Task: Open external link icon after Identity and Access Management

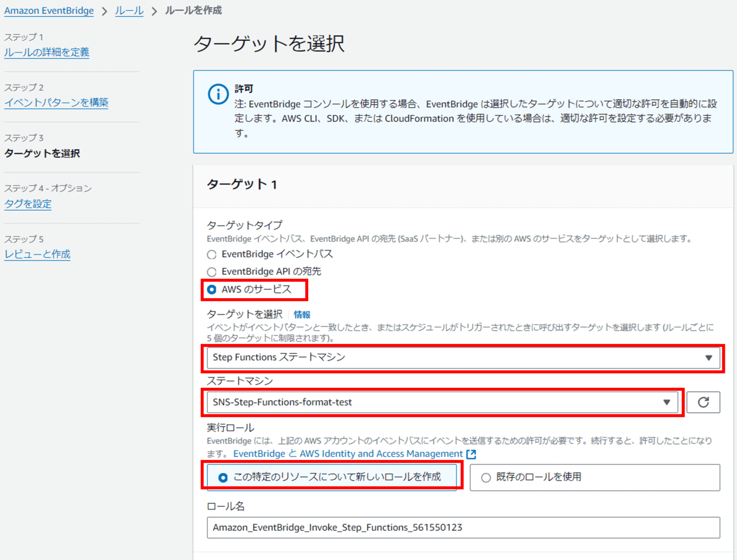Action: pos(471,454)
